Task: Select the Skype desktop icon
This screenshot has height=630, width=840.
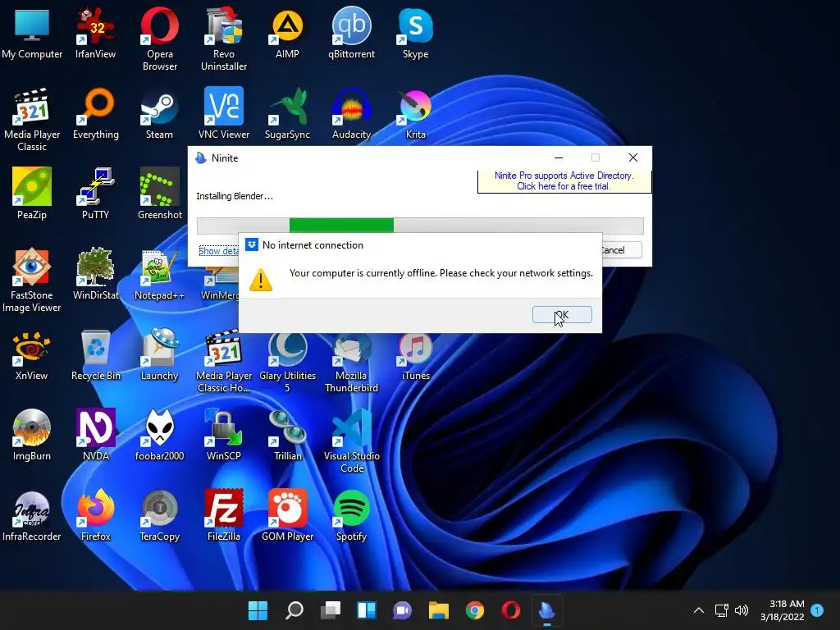Action: [416, 33]
